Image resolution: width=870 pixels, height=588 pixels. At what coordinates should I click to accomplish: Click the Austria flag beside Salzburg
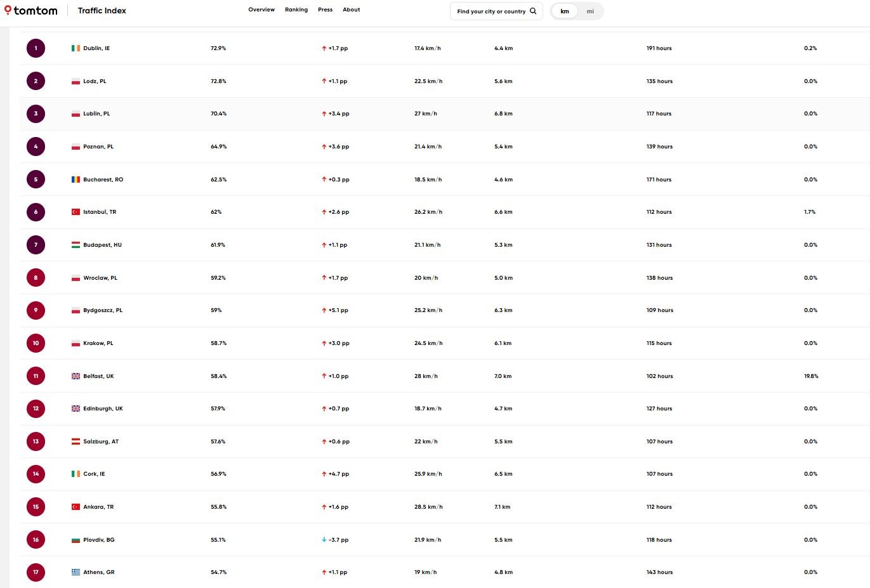click(76, 441)
